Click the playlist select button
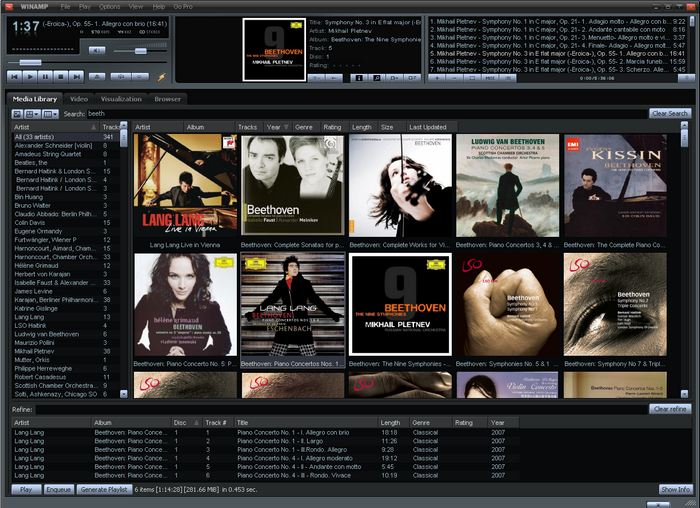Image resolution: width=700 pixels, height=508 pixels. coord(472,78)
